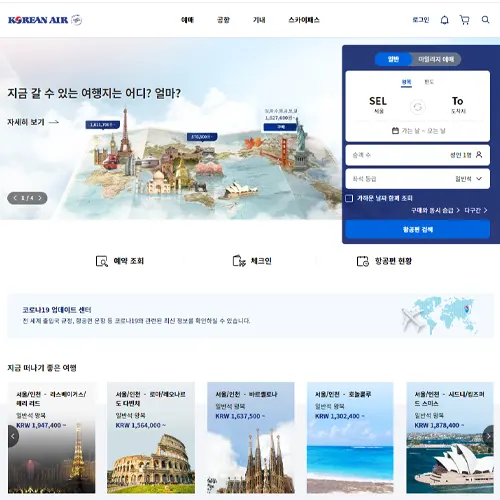Image resolution: width=500 pixels, height=500 pixels.
Task: Click the 구매 tag on the hero map
Action: [280, 127]
